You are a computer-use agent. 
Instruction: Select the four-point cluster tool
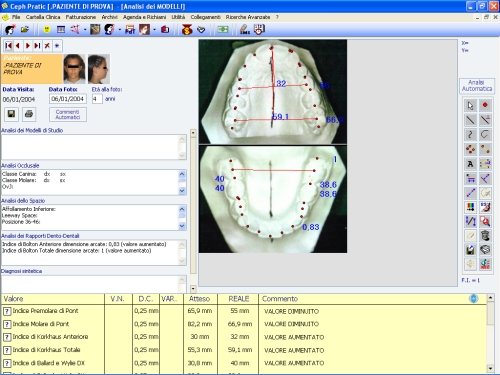pos(470,149)
